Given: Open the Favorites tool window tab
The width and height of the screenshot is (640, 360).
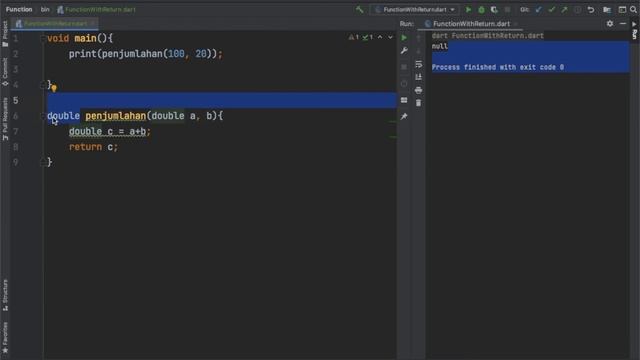Looking at the screenshot, I should (x=5, y=338).
